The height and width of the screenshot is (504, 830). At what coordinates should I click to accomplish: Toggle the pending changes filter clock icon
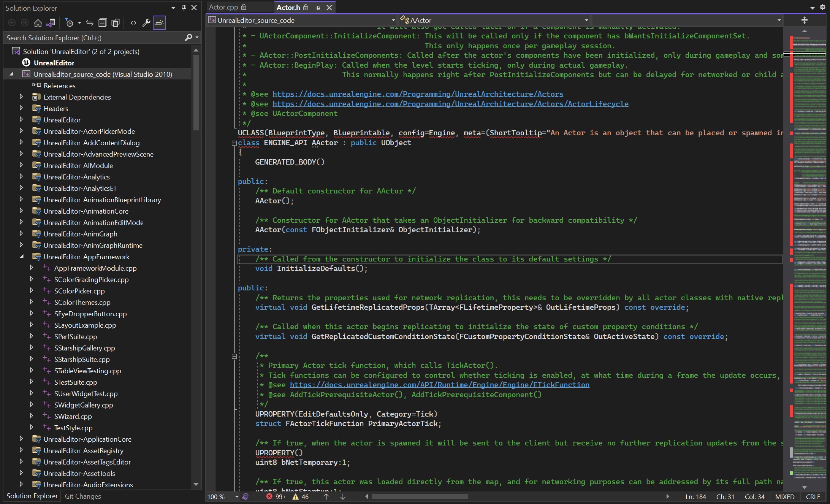(70, 23)
